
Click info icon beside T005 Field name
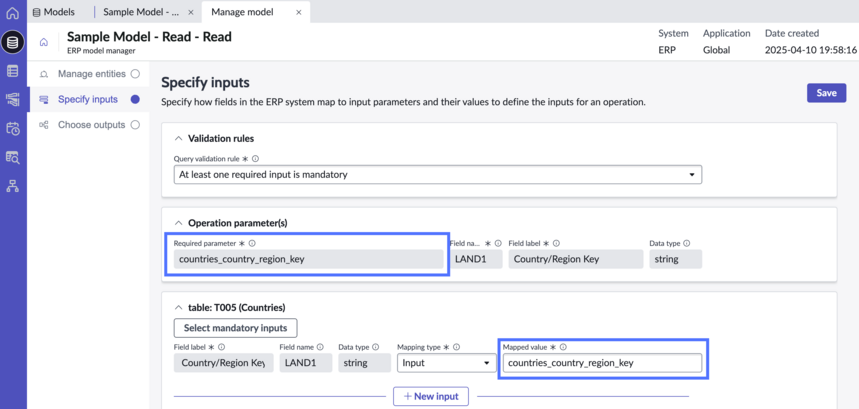320,347
